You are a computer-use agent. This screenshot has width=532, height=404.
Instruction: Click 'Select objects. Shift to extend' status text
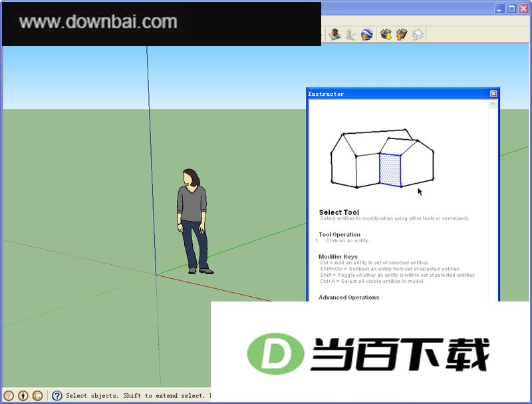click(138, 395)
